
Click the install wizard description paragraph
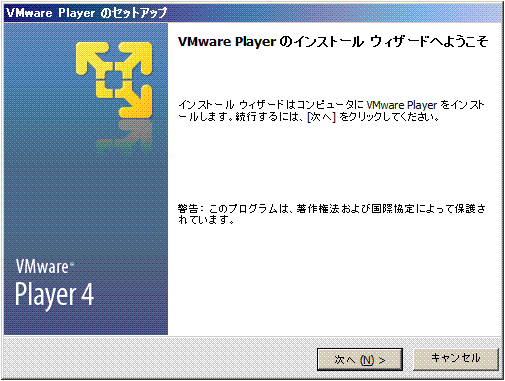pyautogui.click(x=331, y=111)
